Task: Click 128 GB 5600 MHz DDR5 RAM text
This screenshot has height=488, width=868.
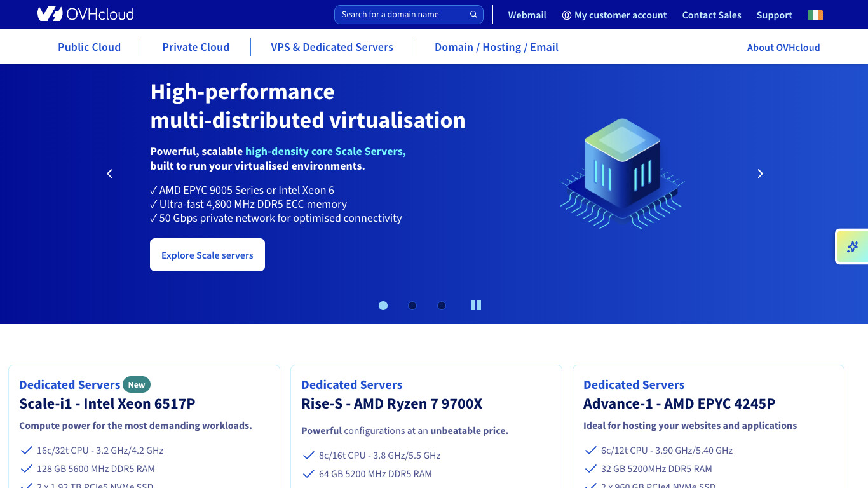Action: pyautogui.click(x=96, y=469)
